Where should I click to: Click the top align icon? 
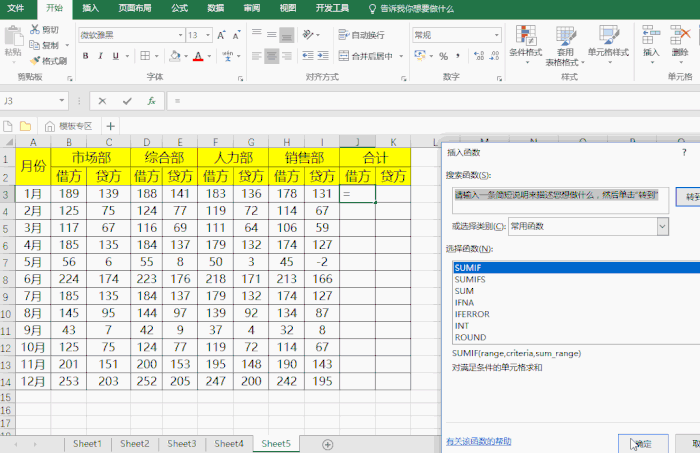point(257,34)
